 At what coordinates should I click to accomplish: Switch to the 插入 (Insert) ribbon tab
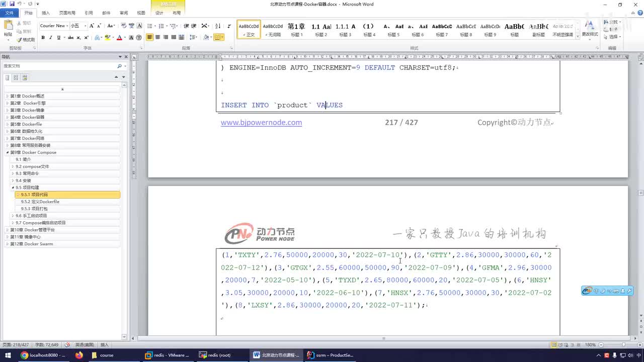pos(45,13)
